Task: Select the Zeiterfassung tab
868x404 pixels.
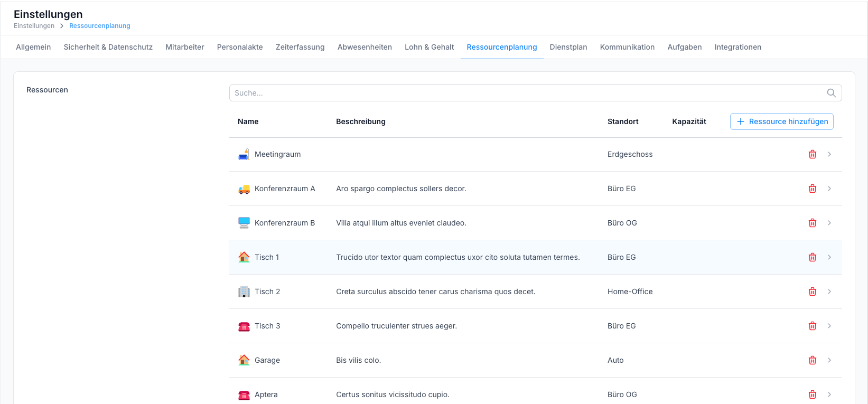Action: pyautogui.click(x=300, y=47)
